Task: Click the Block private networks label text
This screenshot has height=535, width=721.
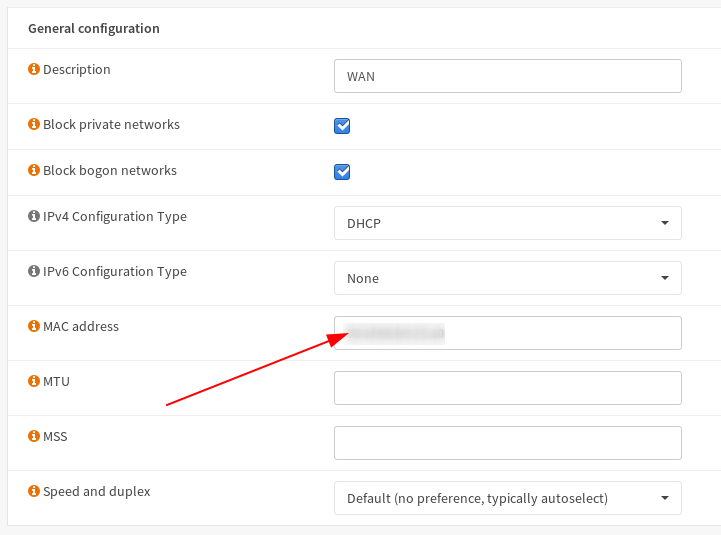Action: click(x=111, y=125)
